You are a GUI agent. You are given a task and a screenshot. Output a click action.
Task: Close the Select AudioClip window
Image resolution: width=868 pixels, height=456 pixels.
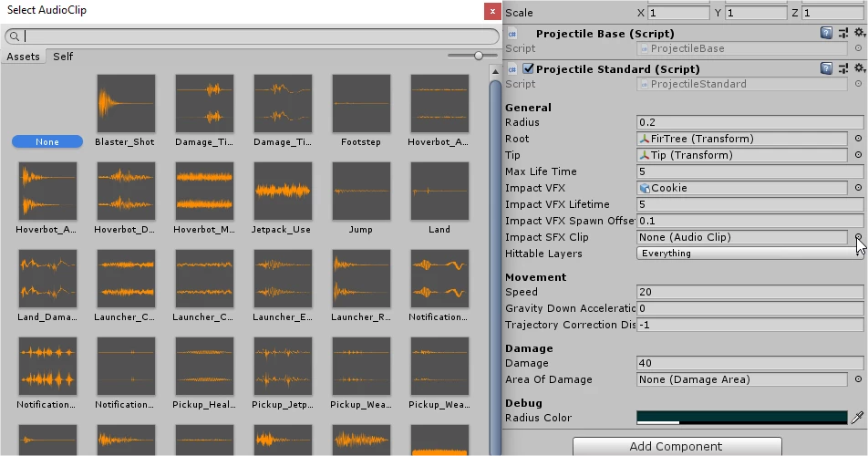492,11
